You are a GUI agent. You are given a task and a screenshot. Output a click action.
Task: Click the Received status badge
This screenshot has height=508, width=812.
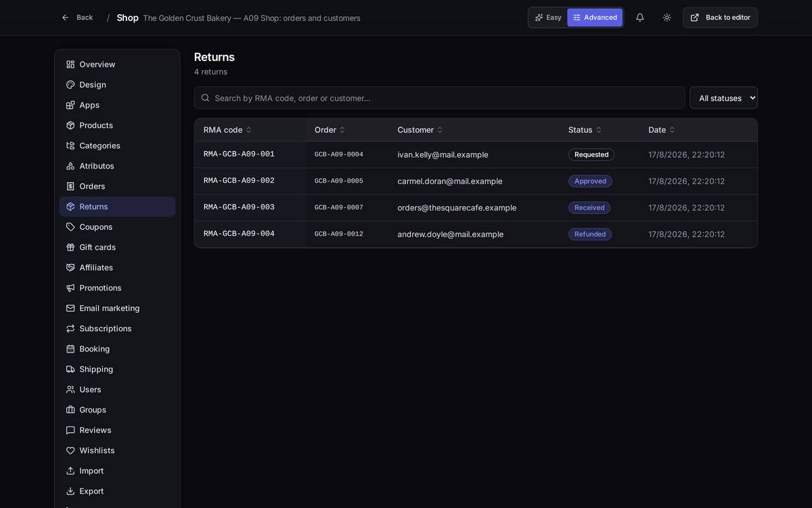coord(589,207)
